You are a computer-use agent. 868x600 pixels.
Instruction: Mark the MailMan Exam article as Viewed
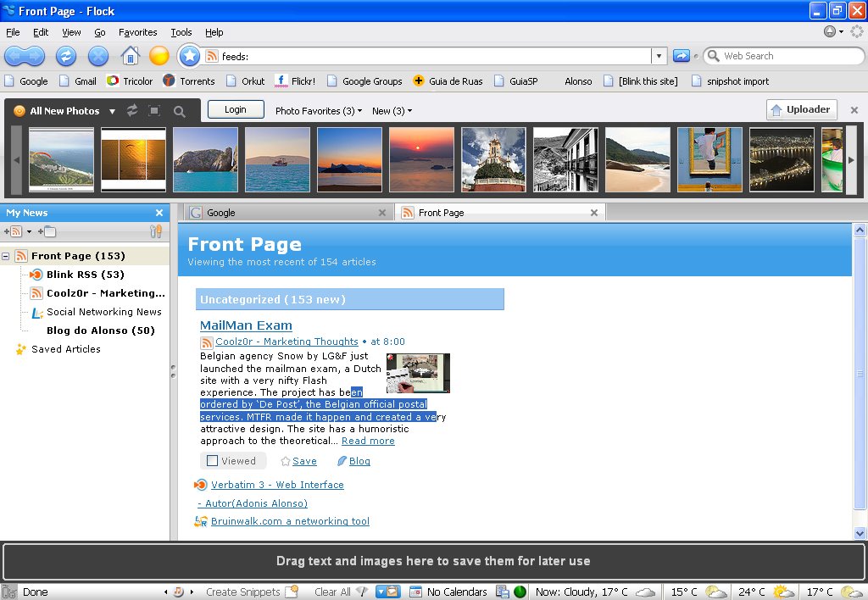click(212, 460)
